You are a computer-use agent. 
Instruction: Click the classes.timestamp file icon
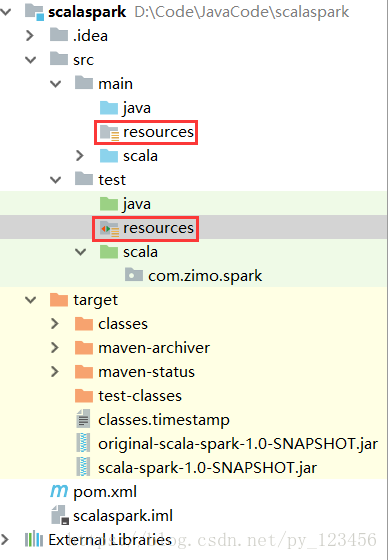point(83,419)
